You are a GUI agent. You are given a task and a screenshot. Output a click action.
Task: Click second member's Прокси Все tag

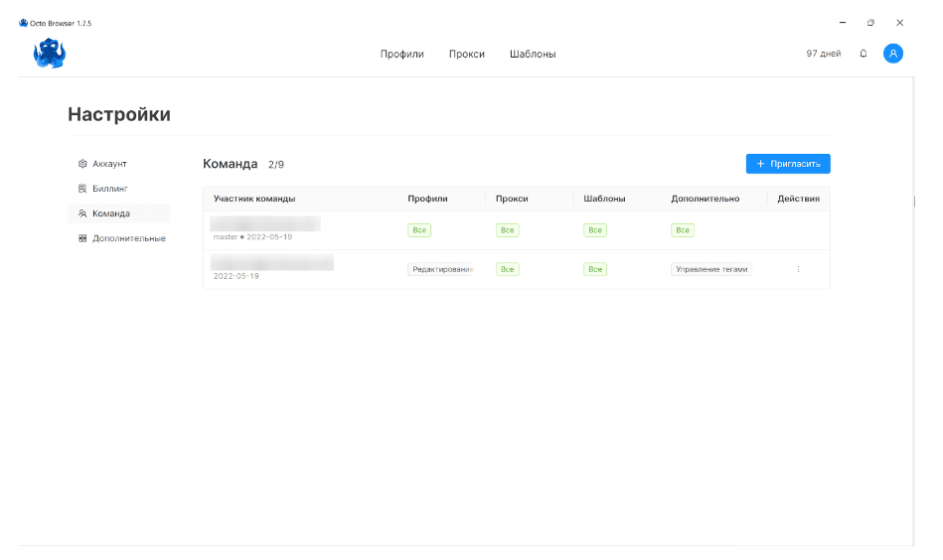[507, 269]
